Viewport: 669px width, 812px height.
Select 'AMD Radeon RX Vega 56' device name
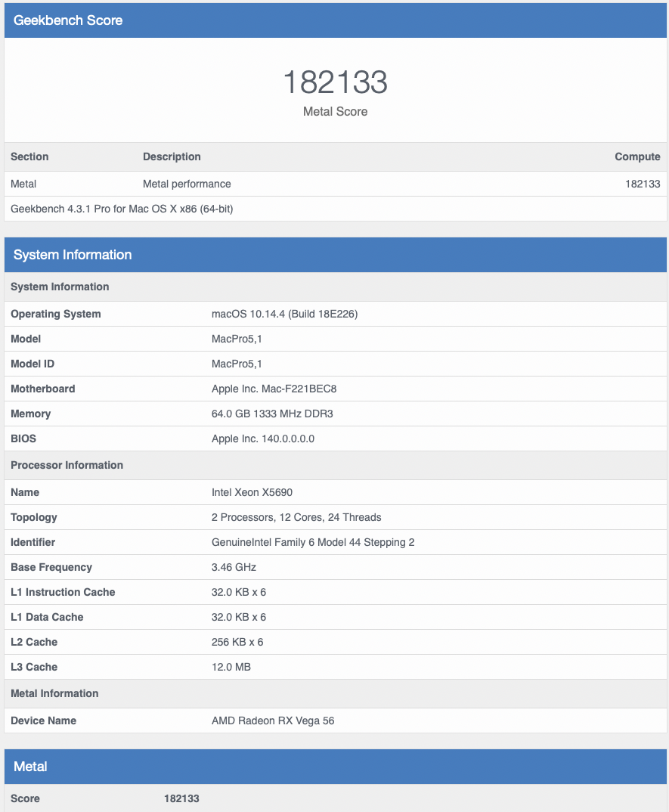[273, 721]
